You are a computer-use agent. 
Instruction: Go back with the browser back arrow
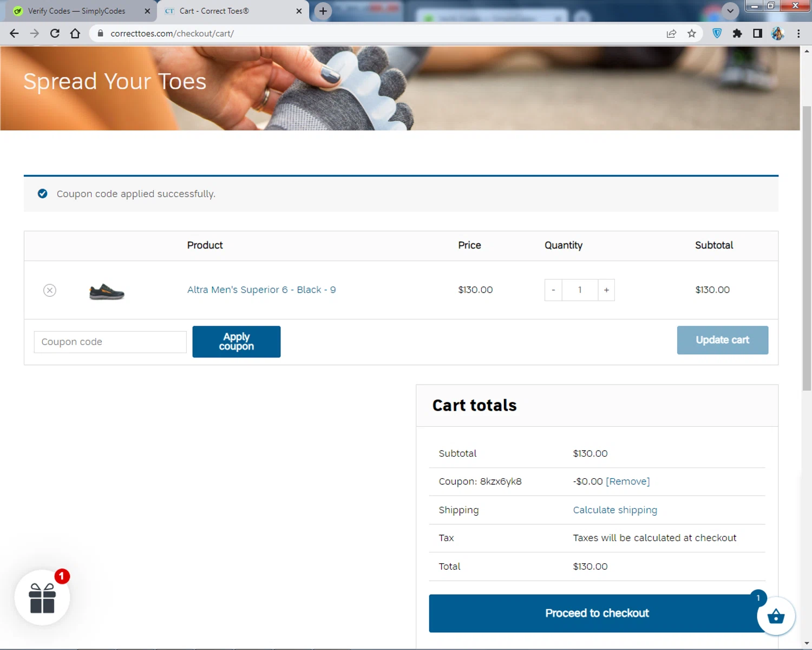pos(14,34)
